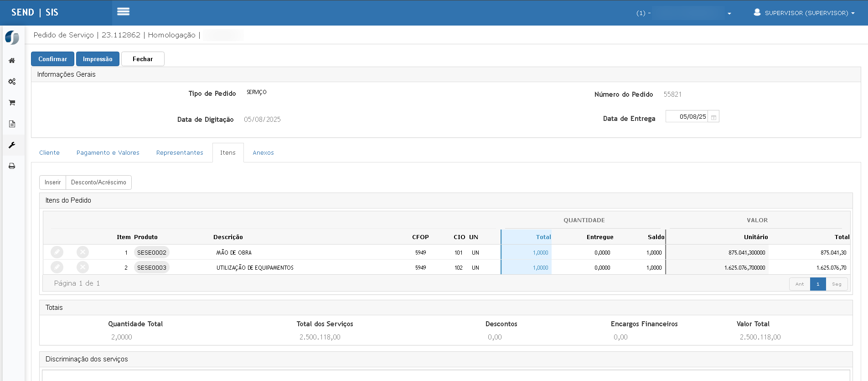This screenshot has width=868, height=381.
Task: Expand the SUPERVISOR user dropdown
Action: click(804, 13)
